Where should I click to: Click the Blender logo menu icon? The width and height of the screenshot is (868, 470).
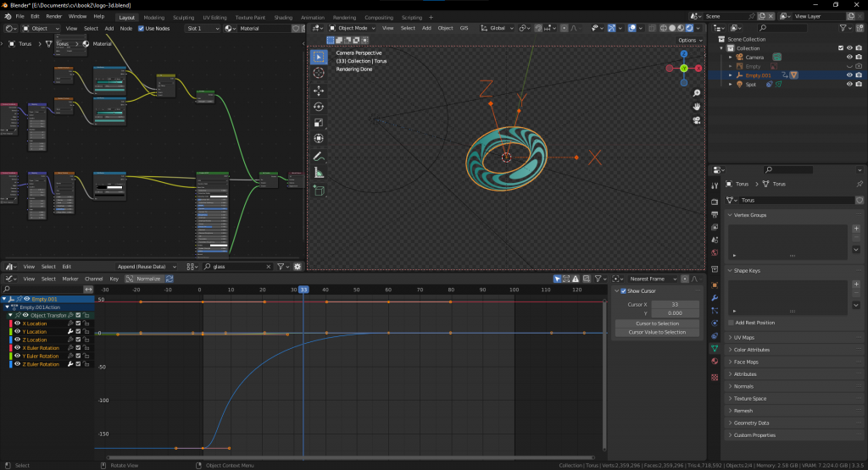click(x=8, y=17)
